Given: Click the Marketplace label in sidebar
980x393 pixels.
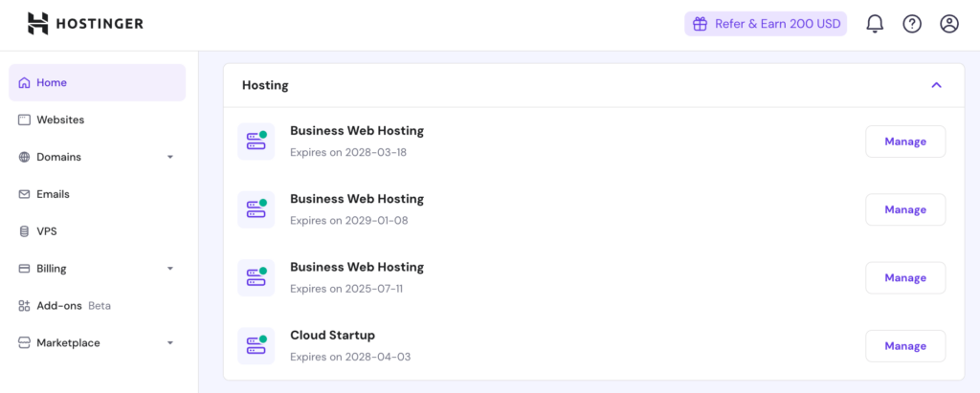Looking at the screenshot, I should [x=68, y=343].
